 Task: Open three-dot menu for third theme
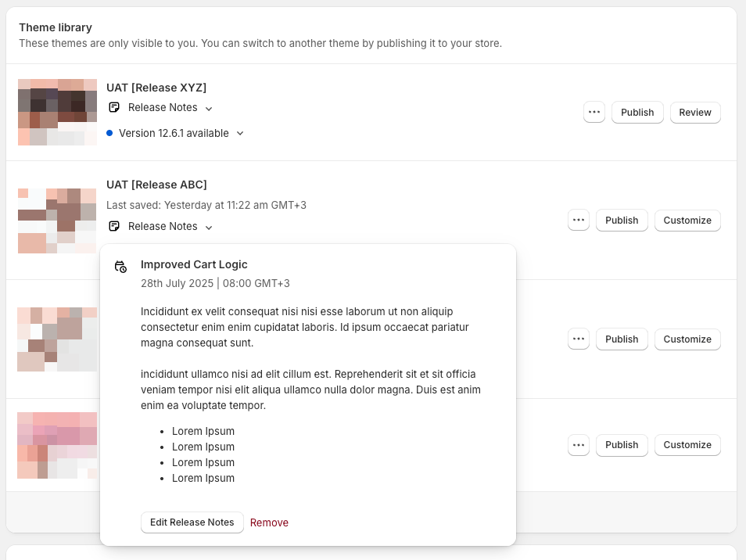pyautogui.click(x=579, y=339)
